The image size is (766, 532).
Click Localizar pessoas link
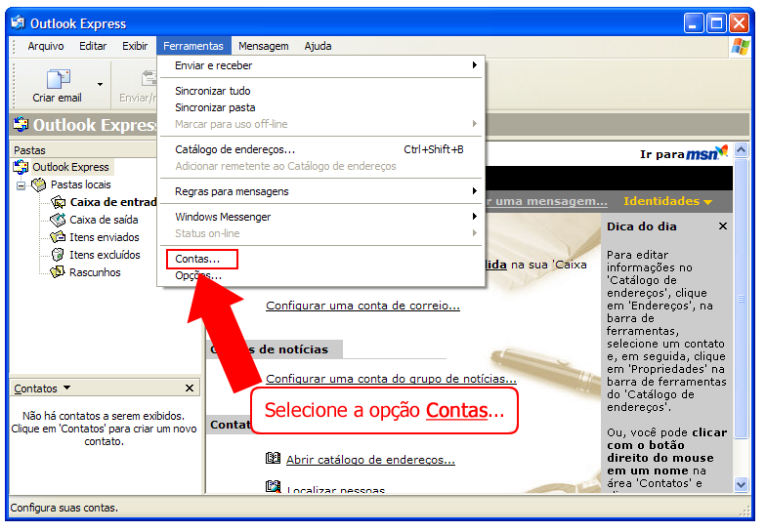pyautogui.click(x=336, y=490)
